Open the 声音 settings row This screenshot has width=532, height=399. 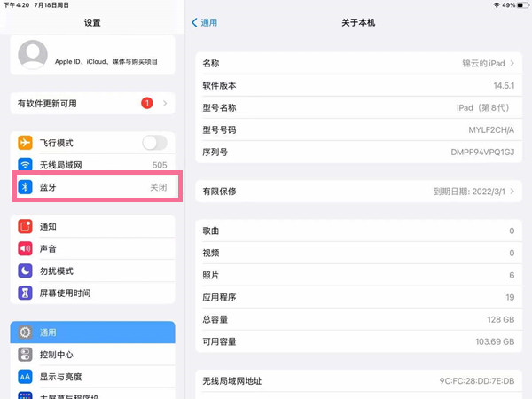92,248
